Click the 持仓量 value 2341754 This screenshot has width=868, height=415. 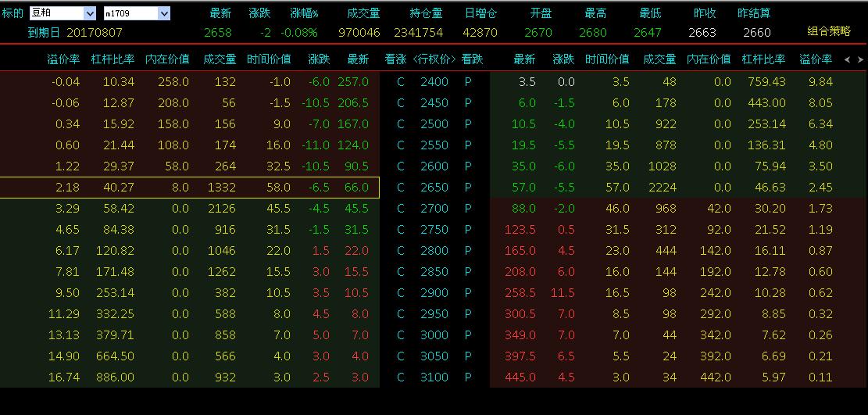click(419, 33)
